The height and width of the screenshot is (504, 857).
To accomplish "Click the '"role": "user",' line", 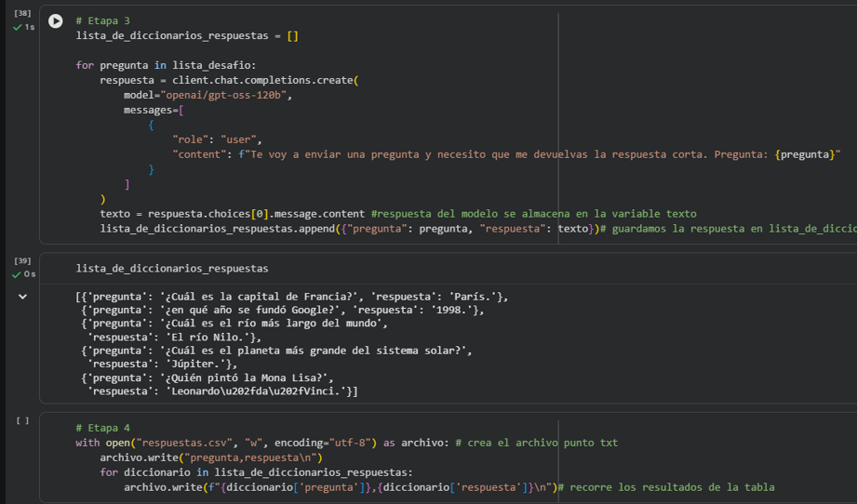I will click(x=217, y=139).
